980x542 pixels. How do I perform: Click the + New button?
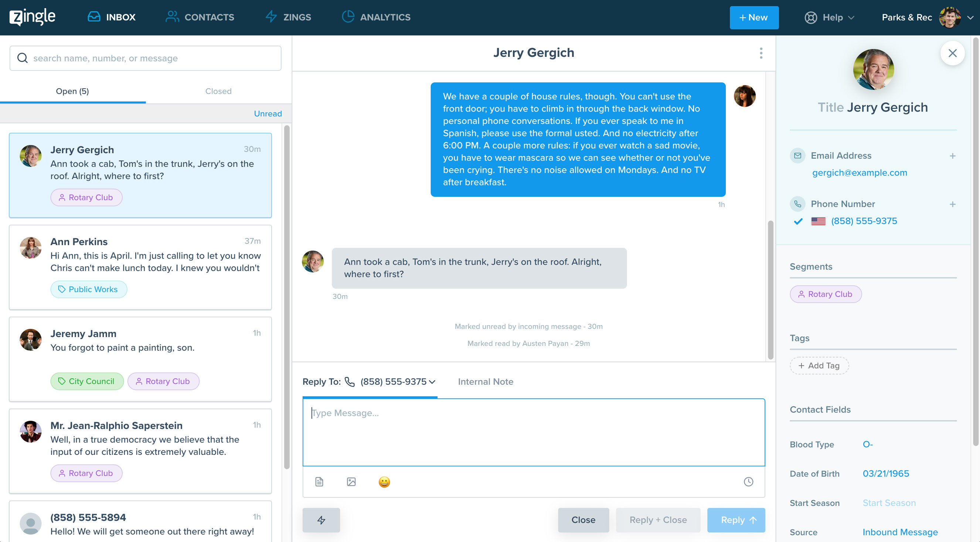tap(753, 17)
